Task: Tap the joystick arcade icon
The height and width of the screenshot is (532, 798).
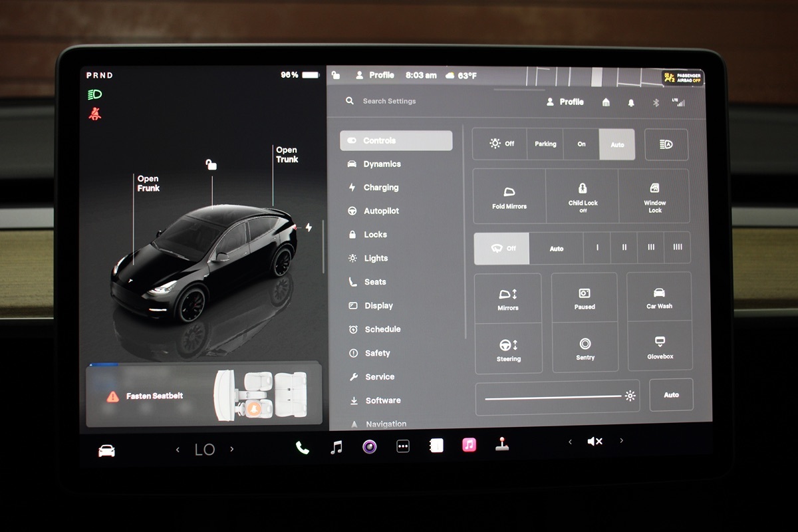Action: (502, 445)
